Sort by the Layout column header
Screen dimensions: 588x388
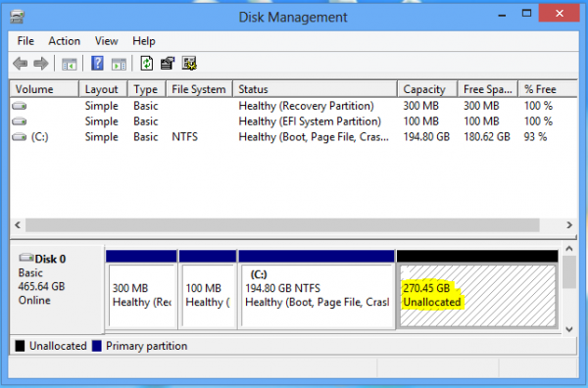pyautogui.click(x=103, y=89)
